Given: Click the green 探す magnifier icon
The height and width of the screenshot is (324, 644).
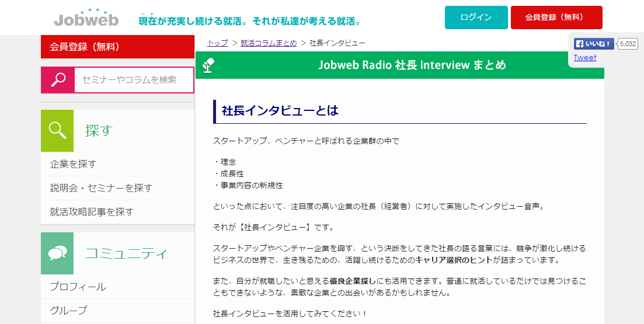Looking at the screenshot, I should 57,131.
